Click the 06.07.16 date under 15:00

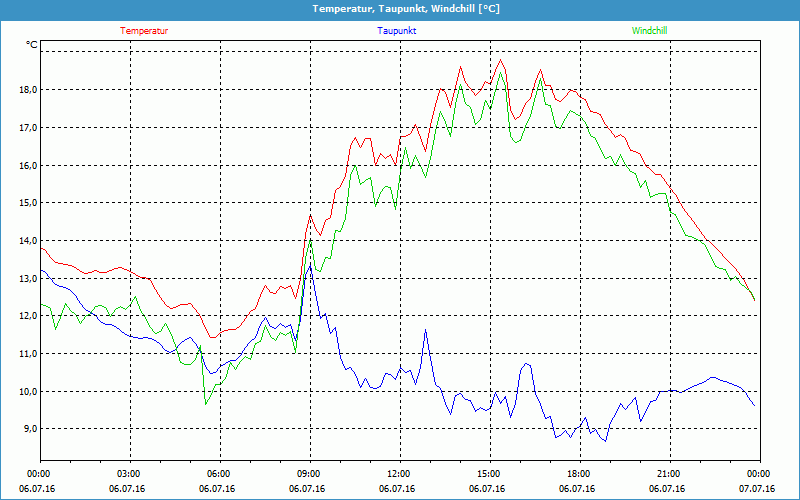click(x=487, y=489)
